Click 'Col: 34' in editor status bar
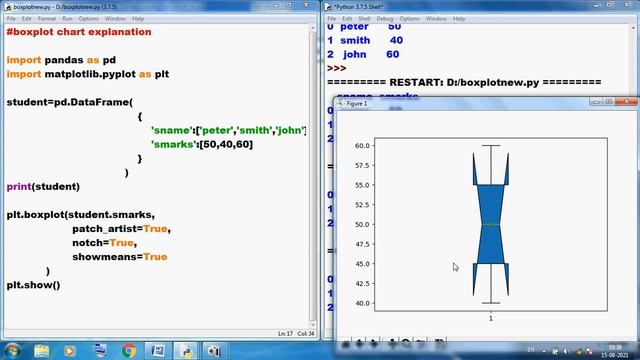Image resolution: width=640 pixels, height=360 pixels. pyautogui.click(x=306, y=333)
